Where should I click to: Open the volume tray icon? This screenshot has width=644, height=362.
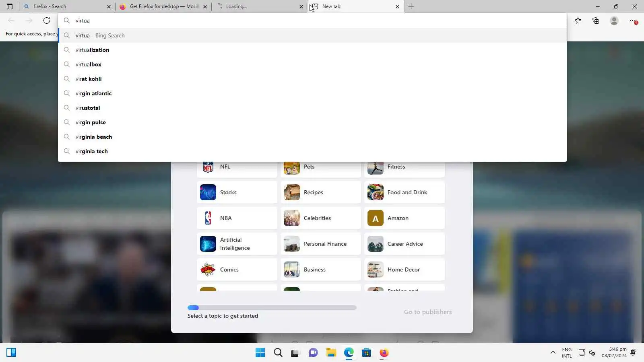[592, 353]
